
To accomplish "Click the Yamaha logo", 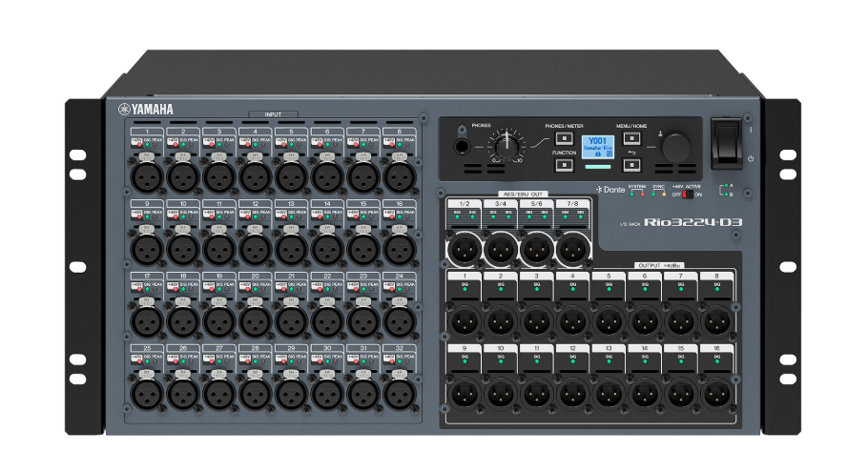I will [x=146, y=109].
